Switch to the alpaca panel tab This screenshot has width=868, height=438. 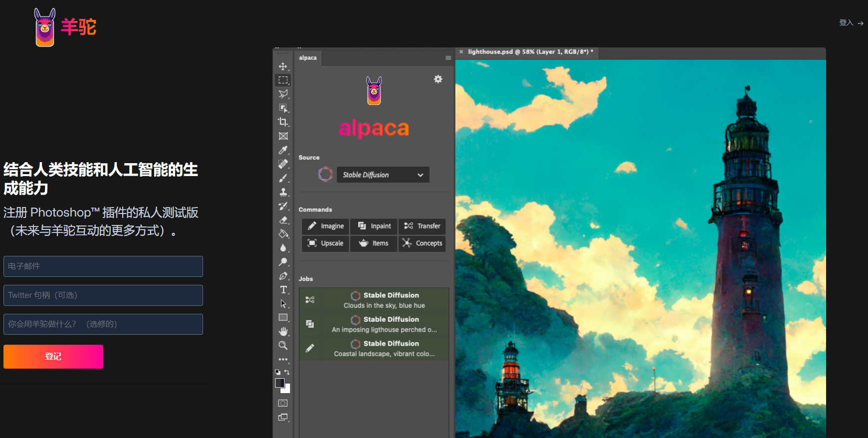pos(308,58)
